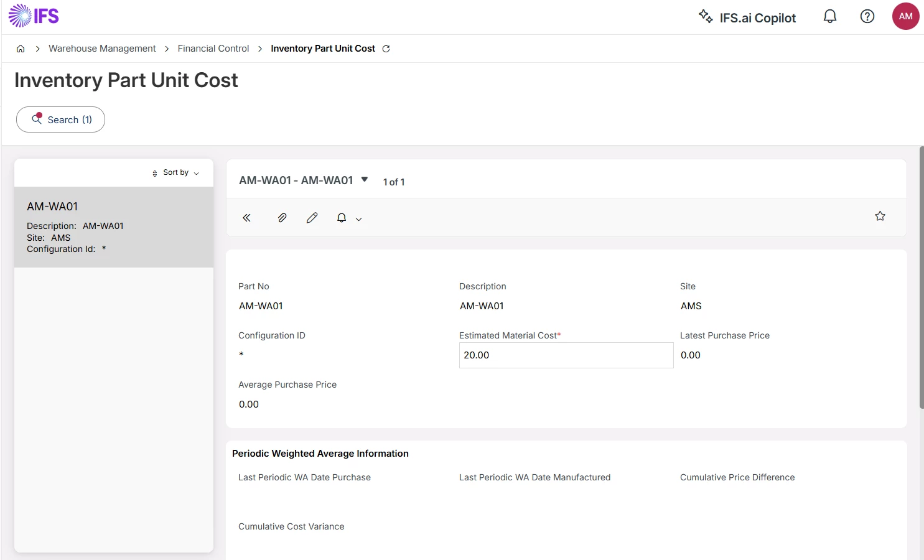Image resolution: width=924 pixels, height=560 pixels.
Task: Navigate to Financial Control breadcrumb
Action: coord(213,49)
